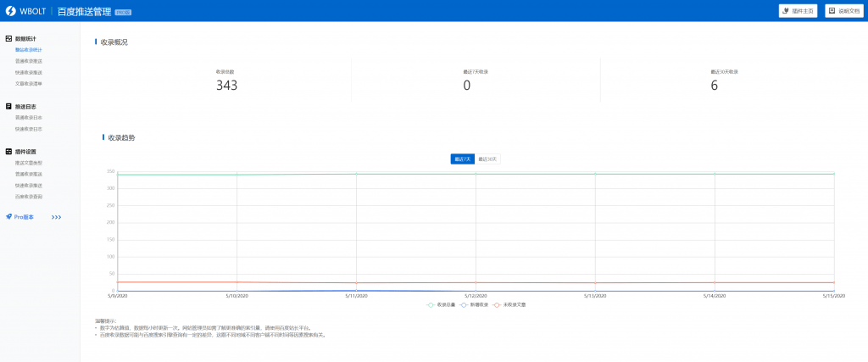Click the WBOLT lightning logo icon

pos(10,11)
